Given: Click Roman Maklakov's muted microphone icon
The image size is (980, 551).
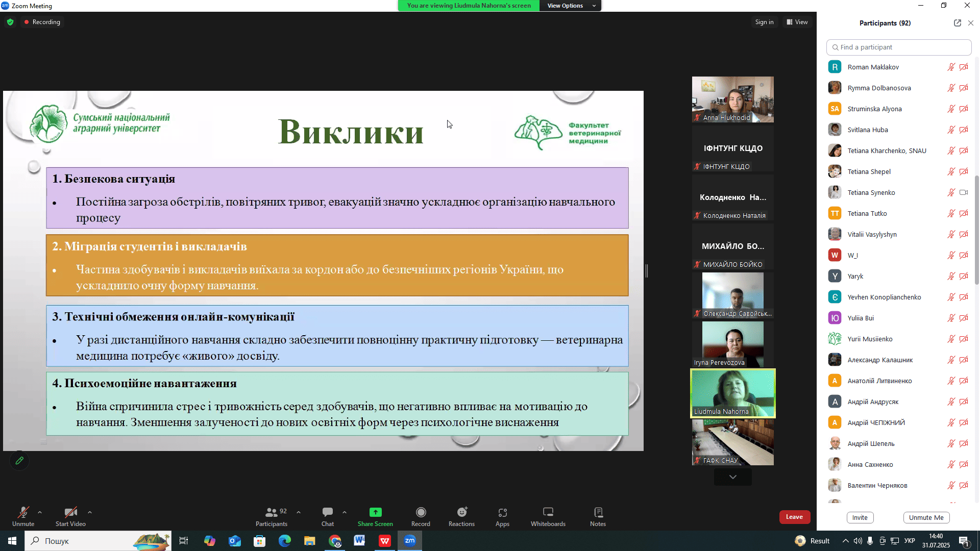Looking at the screenshot, I should click(951, 67).
